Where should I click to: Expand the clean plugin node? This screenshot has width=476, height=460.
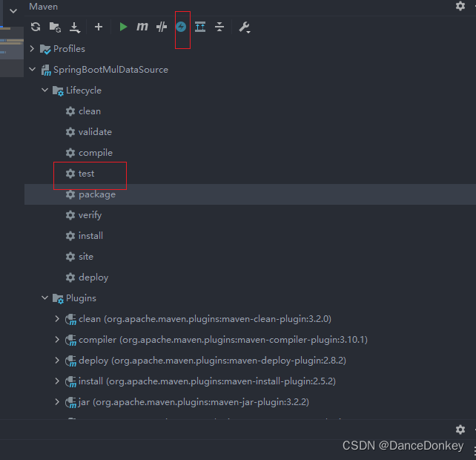tap(57, 319)
